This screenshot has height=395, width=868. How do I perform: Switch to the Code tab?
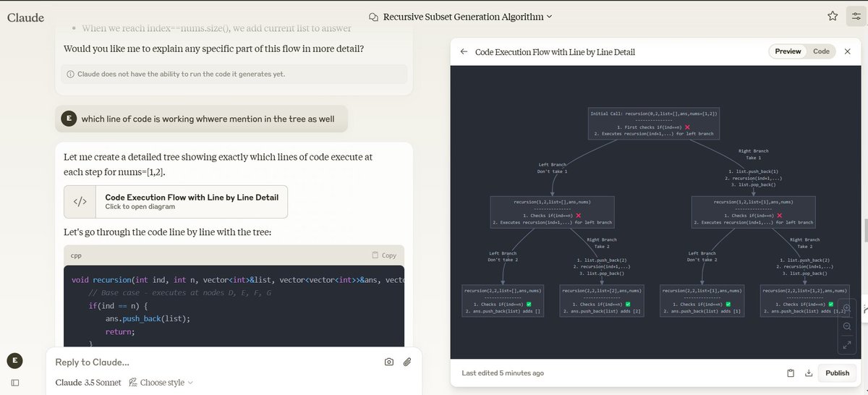click(x=821, y=51)
